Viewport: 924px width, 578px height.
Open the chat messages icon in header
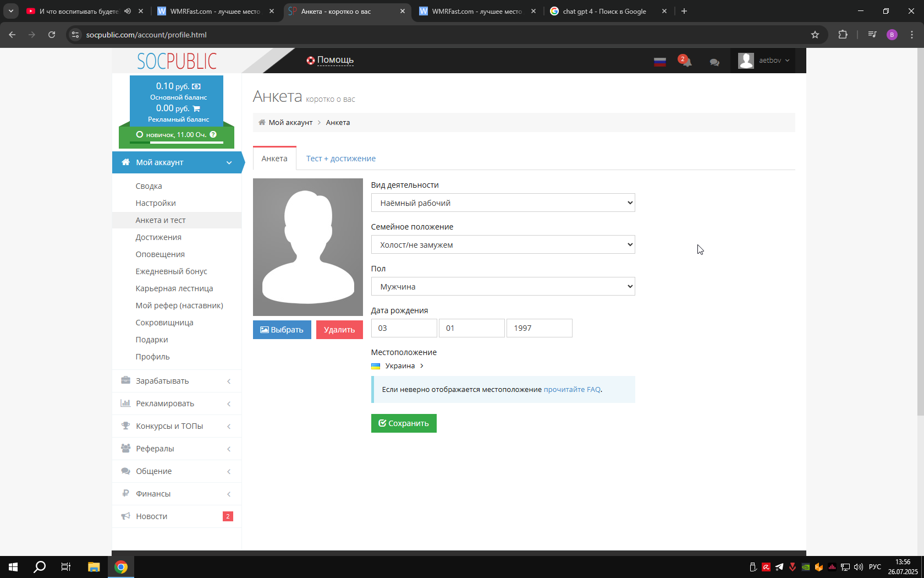click(x=714, y=62)
